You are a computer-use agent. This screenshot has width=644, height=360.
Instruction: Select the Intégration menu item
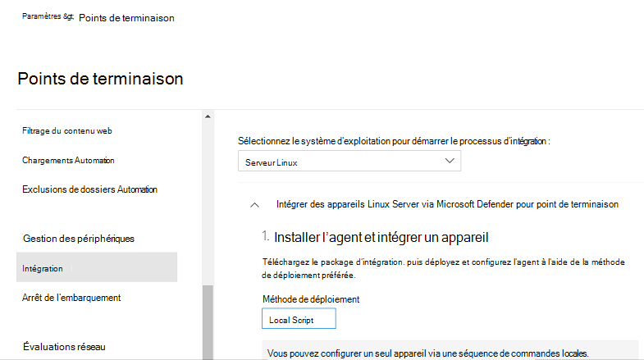[97, 267]
